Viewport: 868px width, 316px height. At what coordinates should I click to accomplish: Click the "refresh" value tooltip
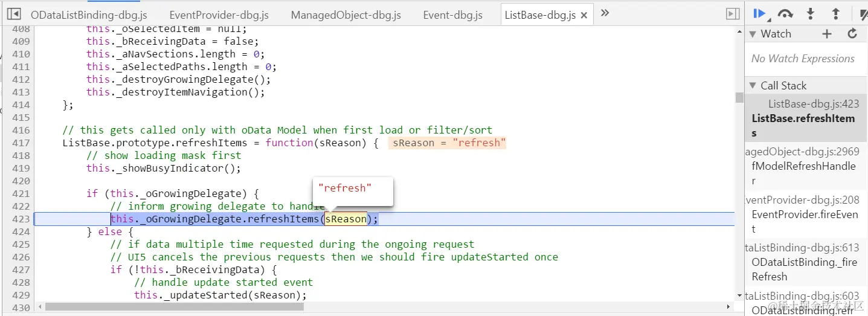(353, 191)
